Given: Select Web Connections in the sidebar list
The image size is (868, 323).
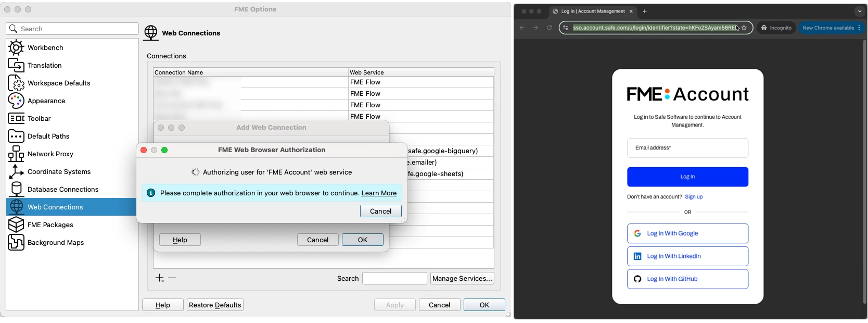Looking at the screenshot, I should [72, 207].
